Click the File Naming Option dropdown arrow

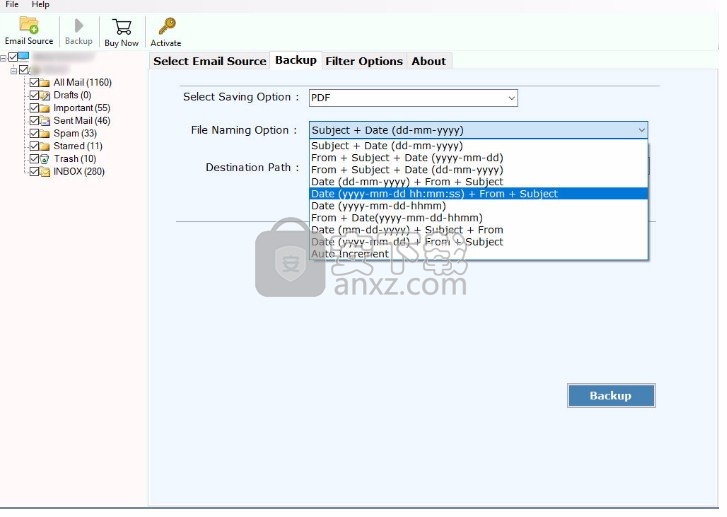click(x=641, y=131)
